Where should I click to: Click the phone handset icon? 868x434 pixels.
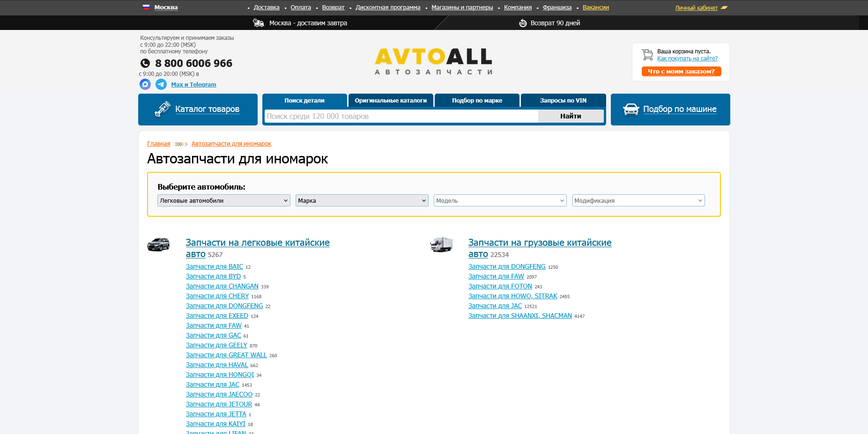[x=145, y=63]
